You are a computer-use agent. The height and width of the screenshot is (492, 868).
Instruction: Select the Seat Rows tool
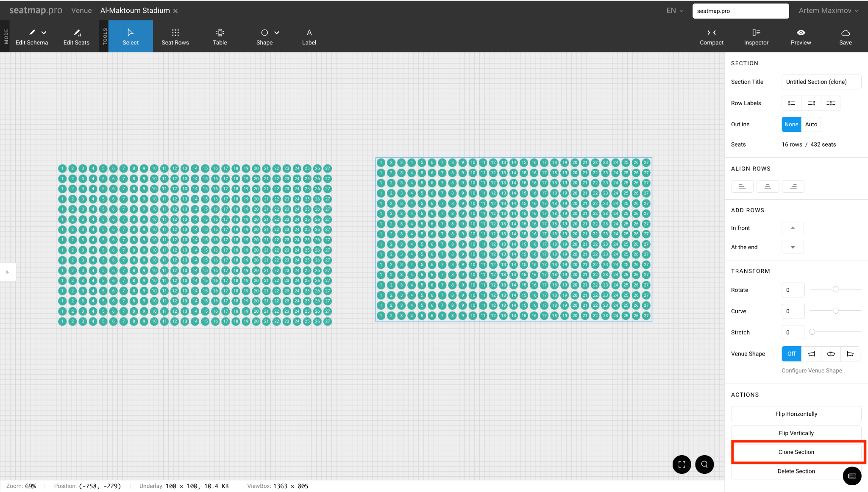pos(175,36)
